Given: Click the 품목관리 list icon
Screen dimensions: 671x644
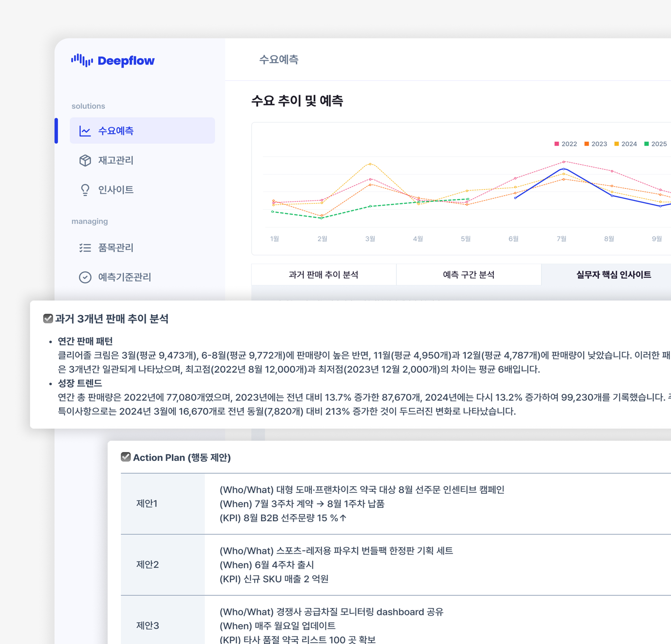Looking at the screenshot, I should click(x=85, y=248).
